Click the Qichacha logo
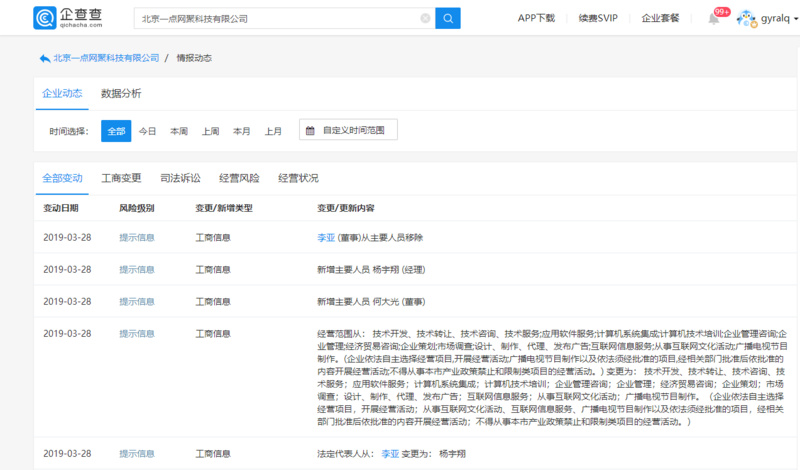800x470 pixels. pos(72,18)
